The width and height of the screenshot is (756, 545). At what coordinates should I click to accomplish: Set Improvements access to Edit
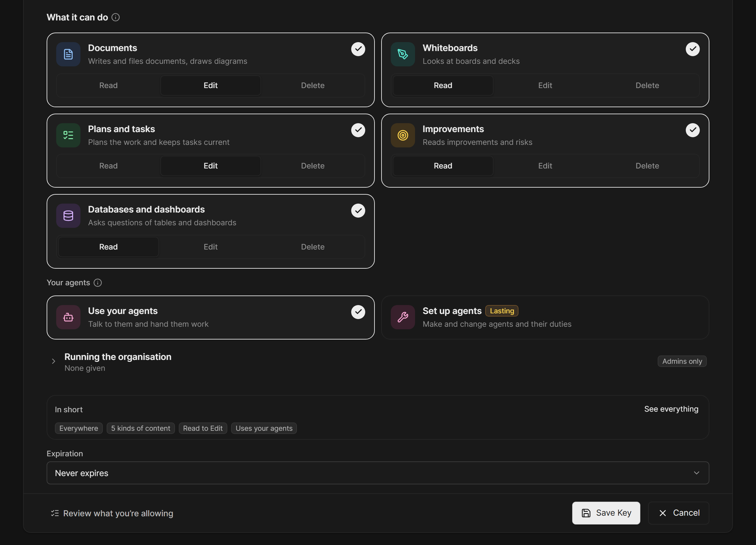[x=545, y=166]
